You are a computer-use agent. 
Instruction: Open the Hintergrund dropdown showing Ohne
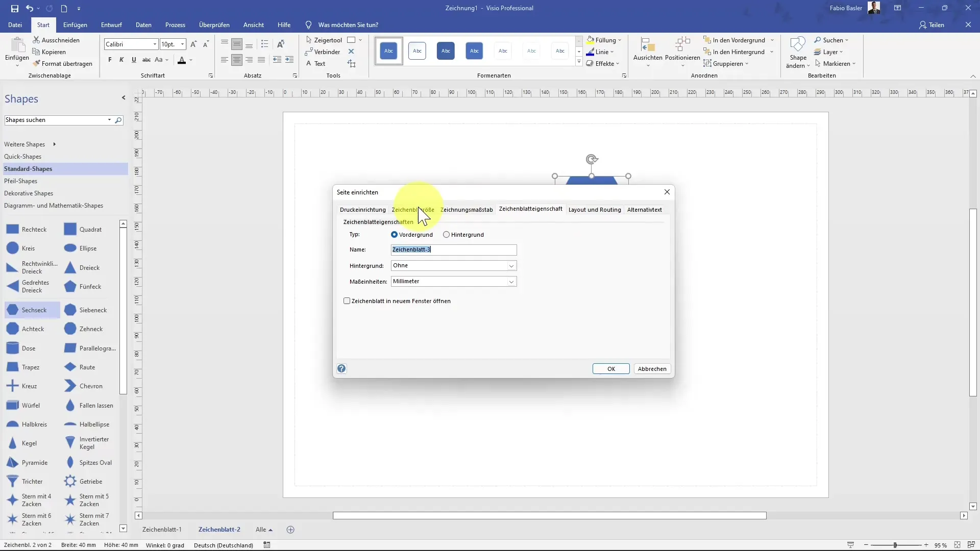point(454,265)
